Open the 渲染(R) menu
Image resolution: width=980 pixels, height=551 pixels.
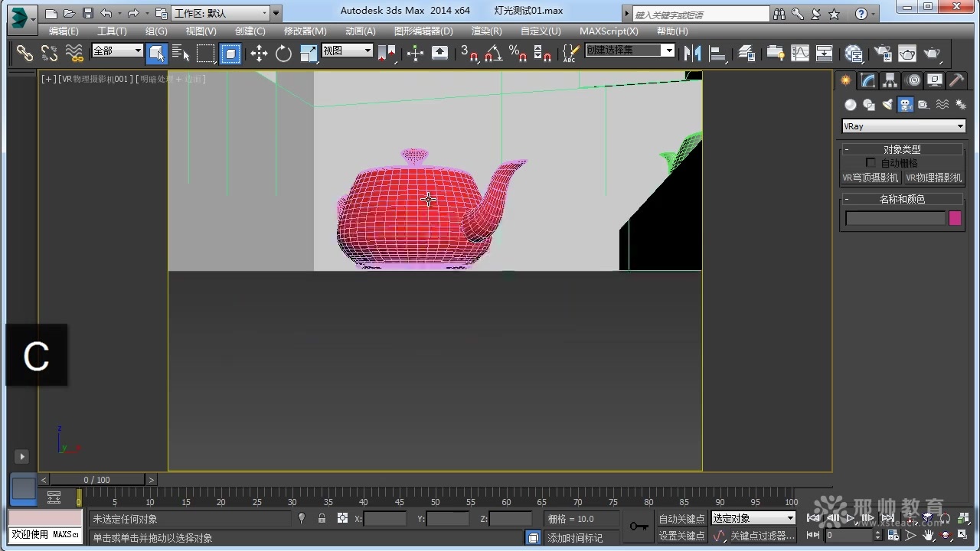click(487, 31)
